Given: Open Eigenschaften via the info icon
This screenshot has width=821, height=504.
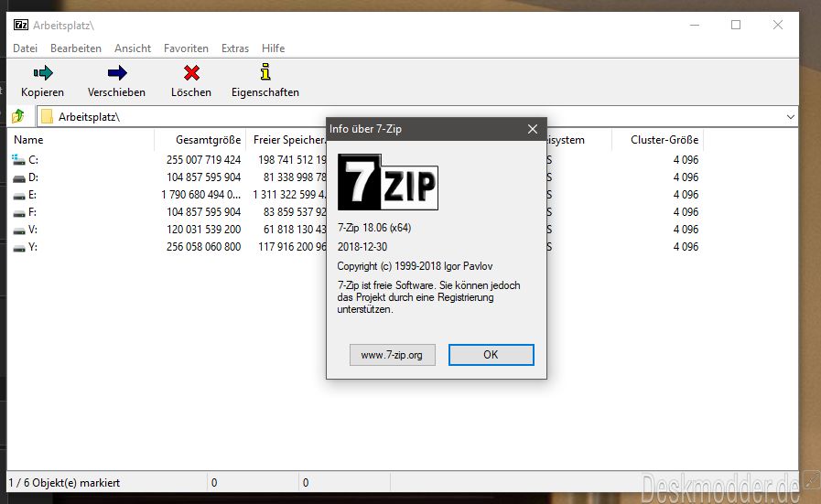Looking at the screenshot, I should click(x=265, y=71).
